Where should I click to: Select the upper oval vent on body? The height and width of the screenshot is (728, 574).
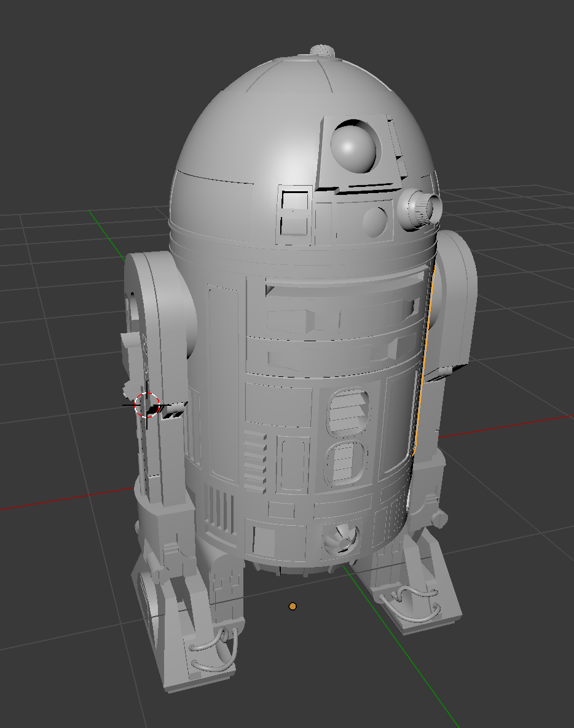tap(349, 411)
